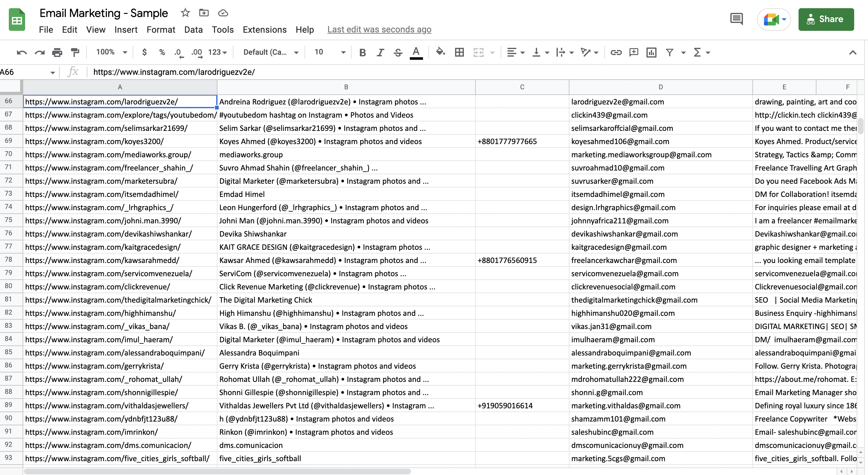This screenshot has width=868, height=475.
Task: Click the merge cells icon
Action: click(x=479, y=52)
